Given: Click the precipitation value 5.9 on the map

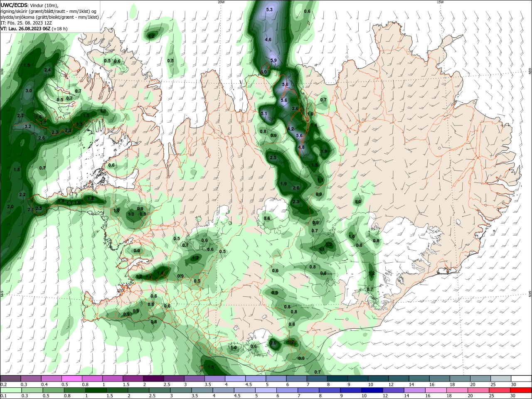Looking at the screenshot, I should coord(273,61).
